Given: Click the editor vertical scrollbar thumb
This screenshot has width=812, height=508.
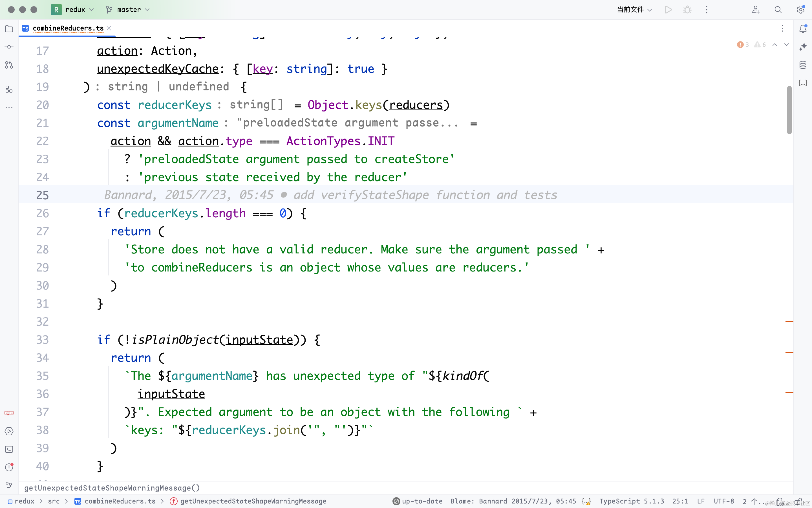Looking at the screenshot, I should click(789, 110).
